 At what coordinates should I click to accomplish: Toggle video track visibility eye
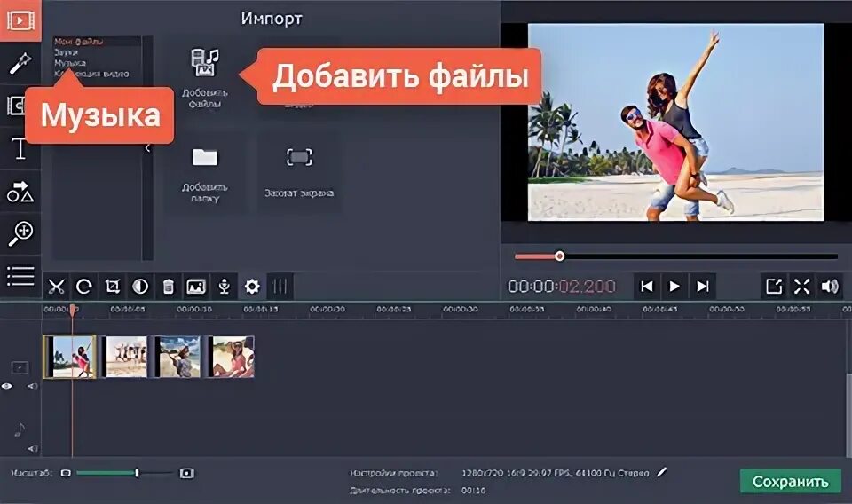tap(6, 386)
